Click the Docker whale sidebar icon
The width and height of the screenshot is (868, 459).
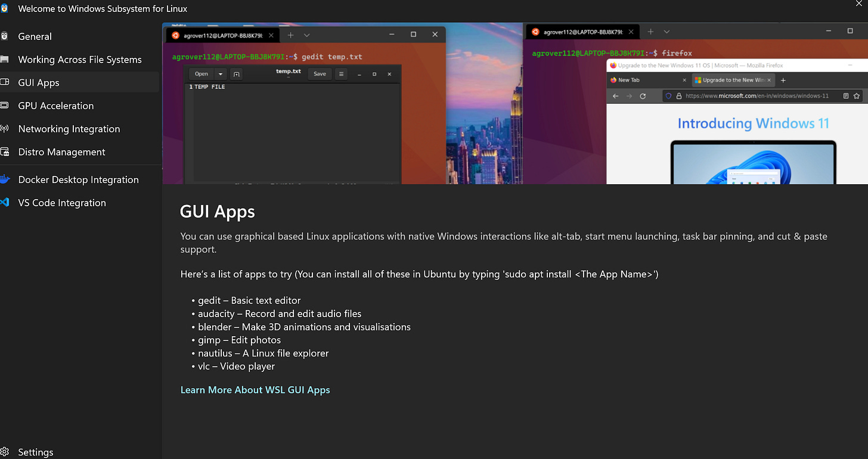coord(5,179)
